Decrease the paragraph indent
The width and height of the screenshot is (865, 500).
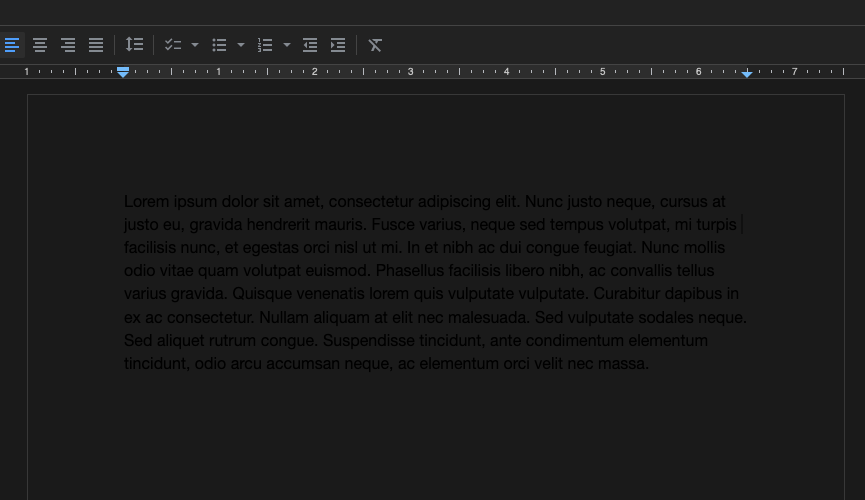pyautogui.click(x=310, y=45)
